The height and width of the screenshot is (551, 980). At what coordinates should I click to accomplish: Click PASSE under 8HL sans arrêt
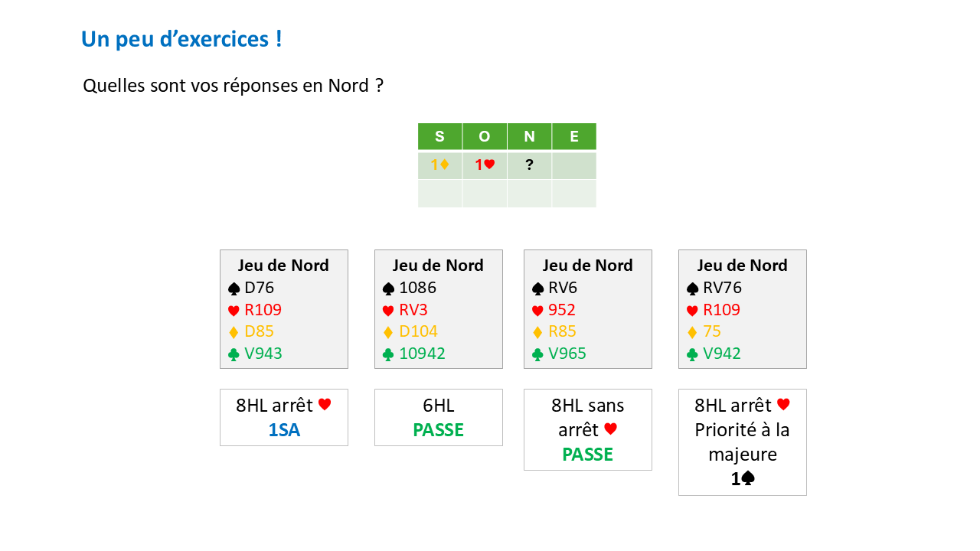(x=588, y=455)
